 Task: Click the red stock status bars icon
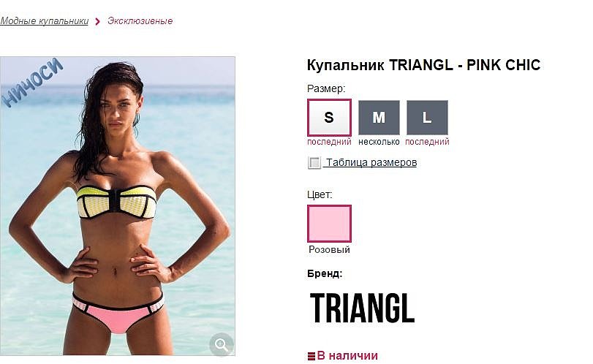(311, 356)
